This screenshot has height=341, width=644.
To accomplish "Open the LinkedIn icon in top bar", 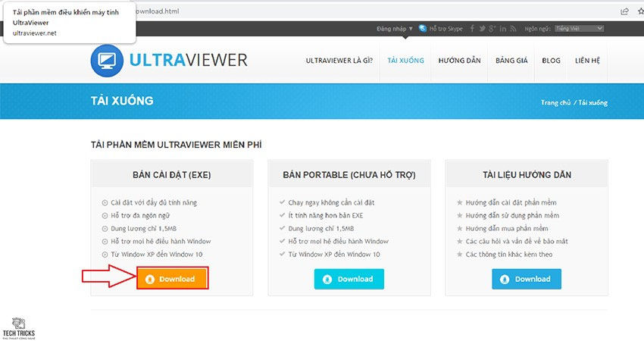I will tap(503, 28).
